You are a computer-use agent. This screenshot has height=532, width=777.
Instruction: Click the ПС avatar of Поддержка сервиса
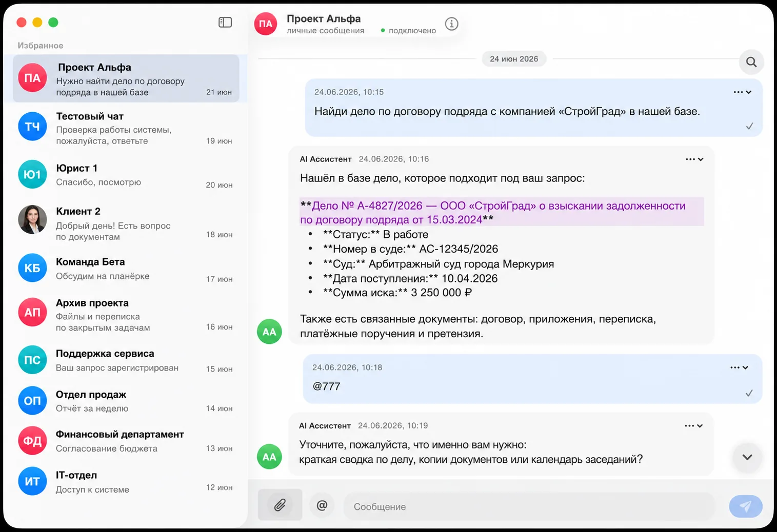point(32,360)
